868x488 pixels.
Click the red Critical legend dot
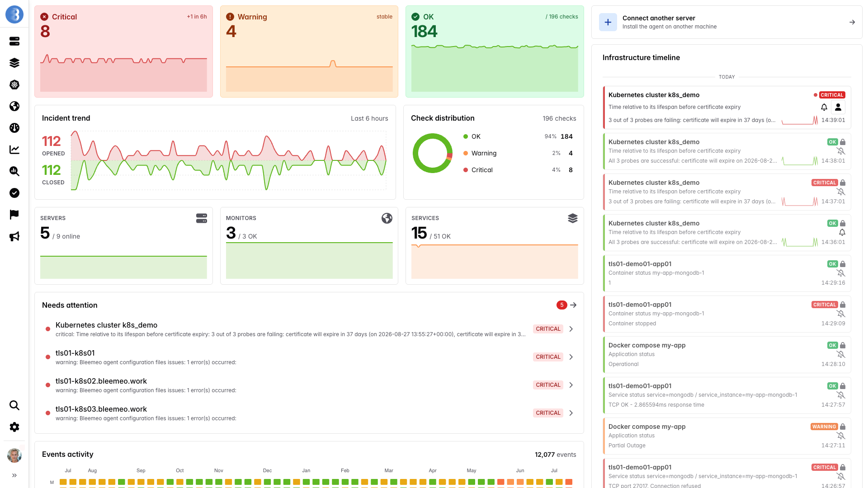(x=466, y=170)
